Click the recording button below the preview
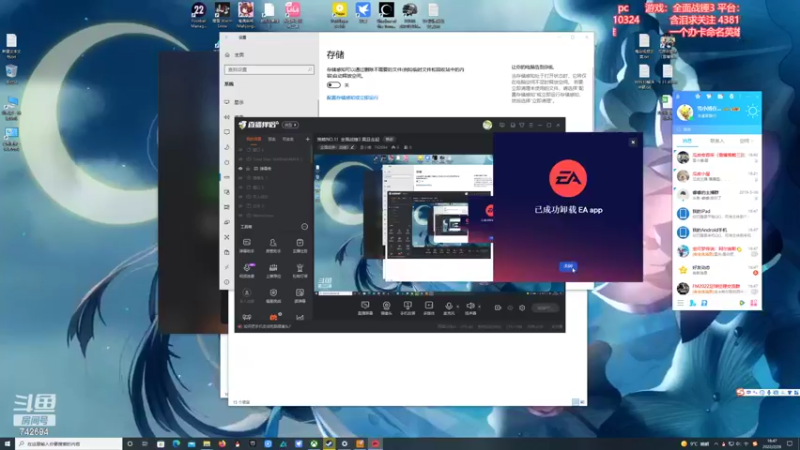This screenshot has width=800, height=450. point(429,308)
